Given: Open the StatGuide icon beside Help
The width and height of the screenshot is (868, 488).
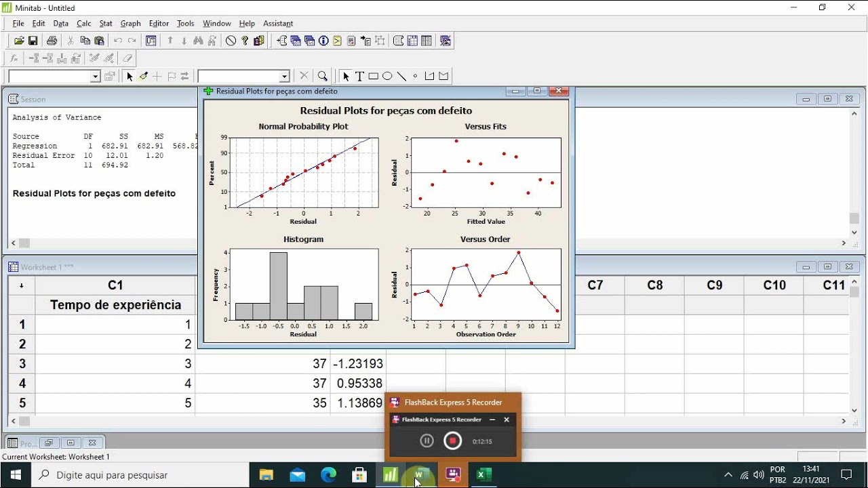Looking at the screenshot, I should pos(259,41).
